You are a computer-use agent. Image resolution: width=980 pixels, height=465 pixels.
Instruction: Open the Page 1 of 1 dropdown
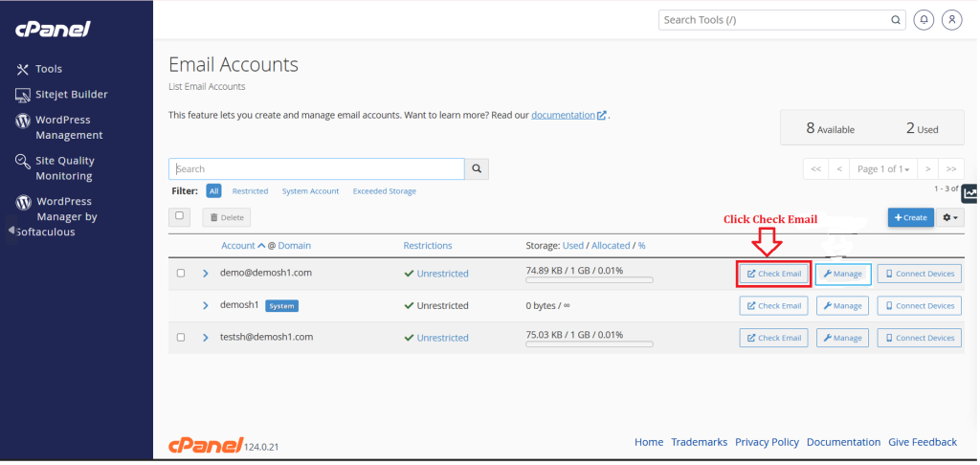tap(883, 168)
